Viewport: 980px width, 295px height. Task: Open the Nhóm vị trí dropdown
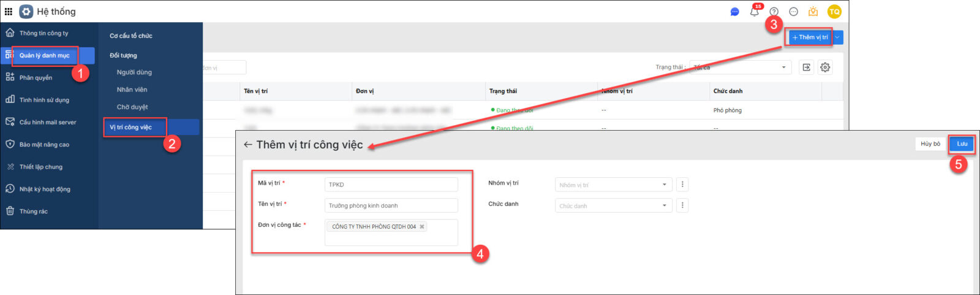613,185
